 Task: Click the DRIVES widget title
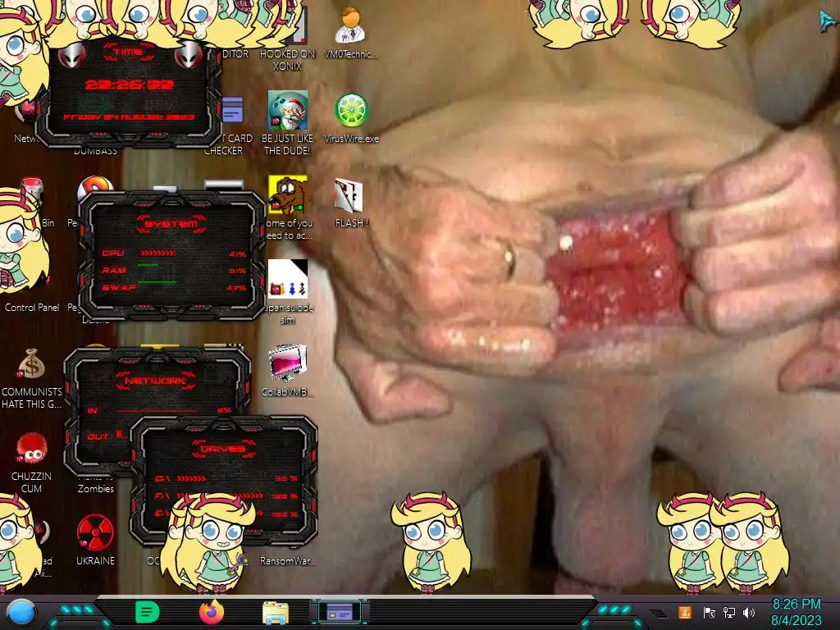pos(223,449)
